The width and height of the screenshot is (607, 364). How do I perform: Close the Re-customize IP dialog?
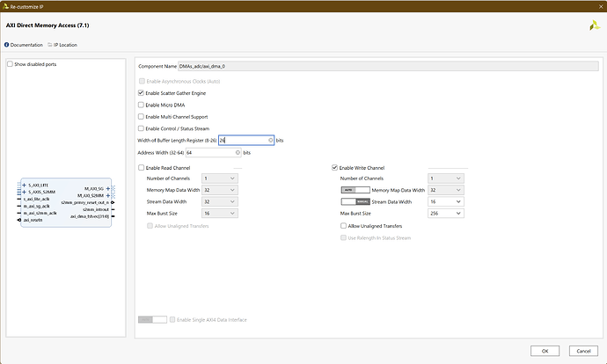click(601, 6)
